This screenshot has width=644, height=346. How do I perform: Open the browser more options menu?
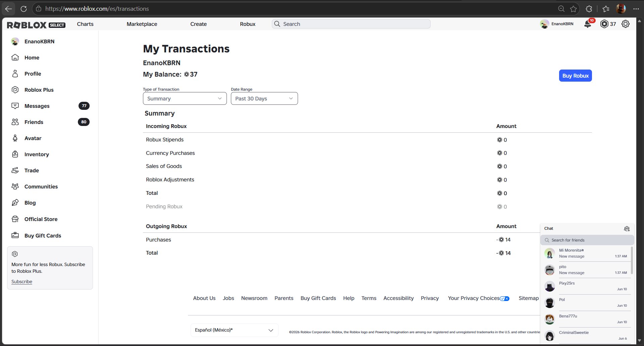tap(636, 9)
